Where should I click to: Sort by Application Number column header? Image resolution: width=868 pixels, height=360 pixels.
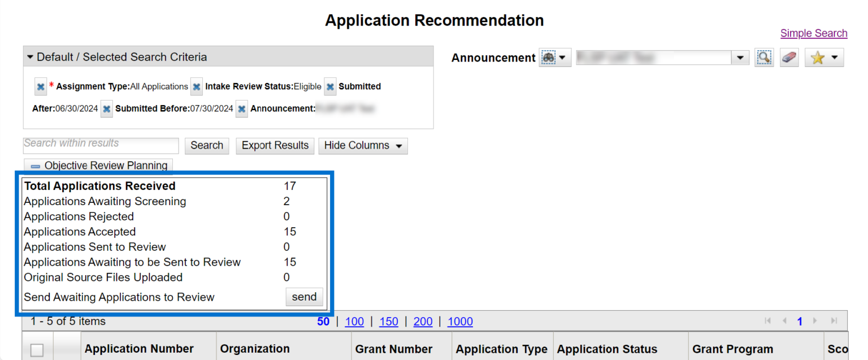pos(139,349)
